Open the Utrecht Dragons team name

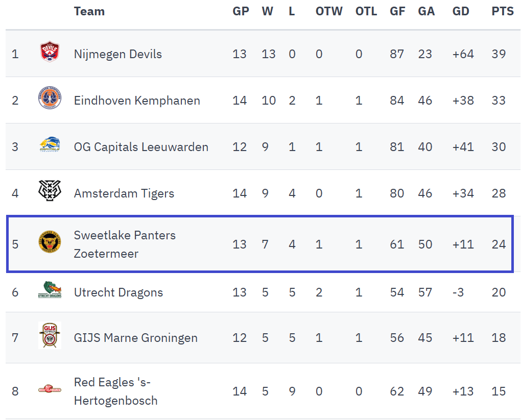tap(118, 292)
